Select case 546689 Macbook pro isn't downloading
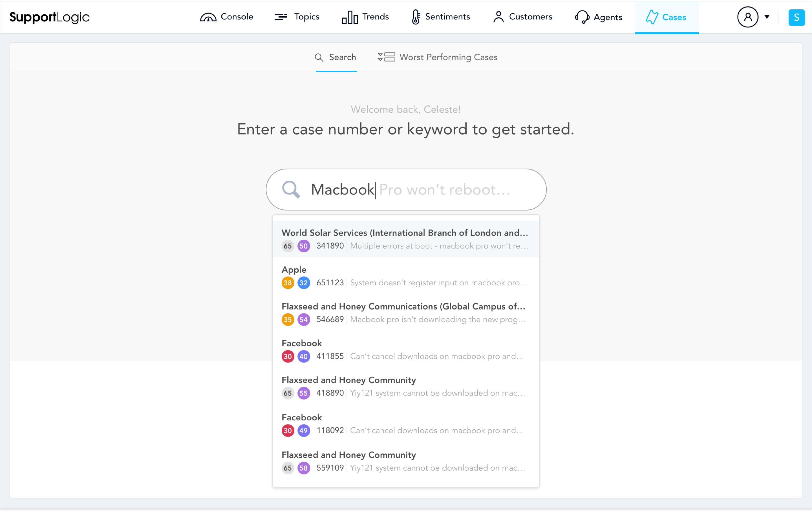 [x=421, y=319]
